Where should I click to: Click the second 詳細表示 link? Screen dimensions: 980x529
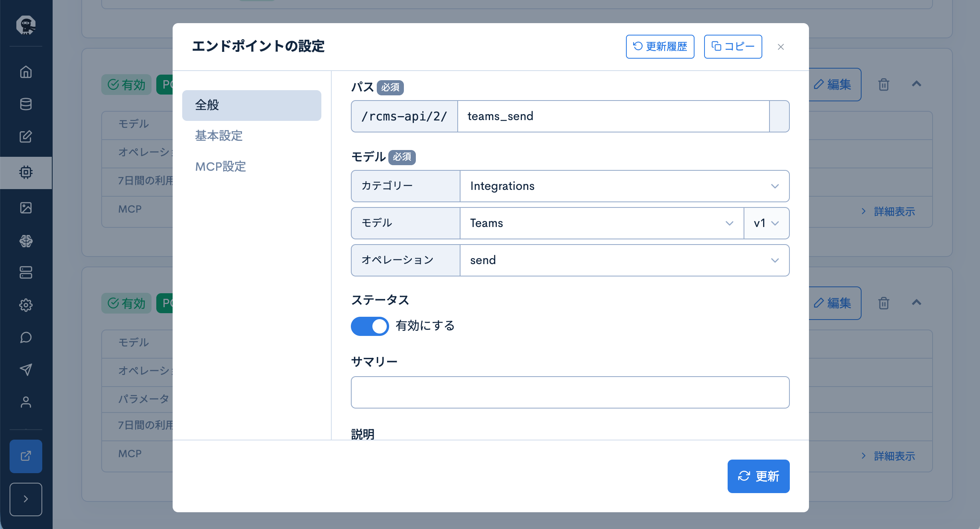tap(888, 456)
